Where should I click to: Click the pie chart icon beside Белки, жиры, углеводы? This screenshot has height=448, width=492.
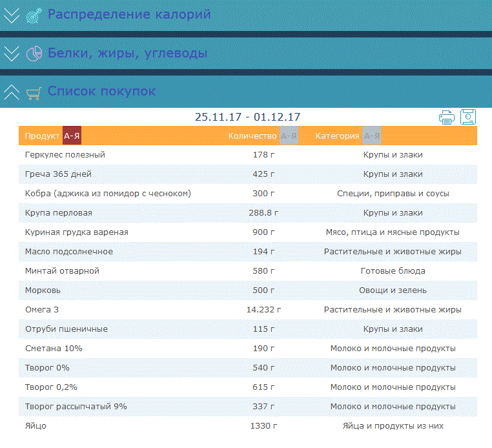pos(34,54)
